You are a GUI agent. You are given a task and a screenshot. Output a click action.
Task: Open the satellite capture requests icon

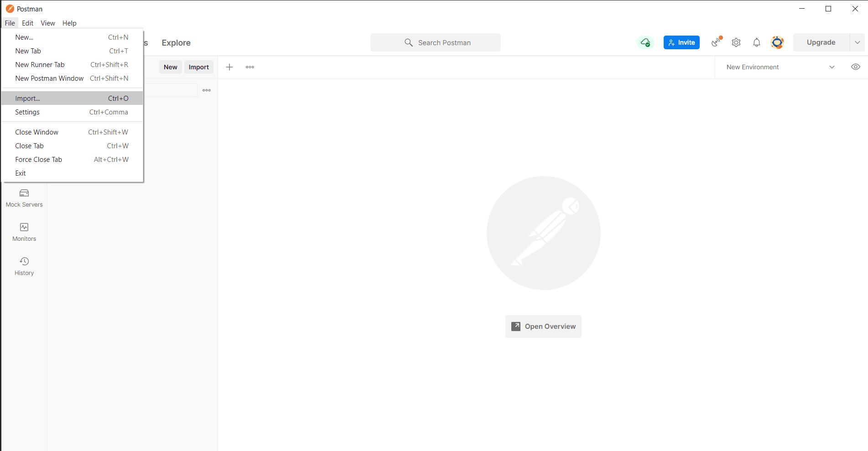(x=717, y=42)
